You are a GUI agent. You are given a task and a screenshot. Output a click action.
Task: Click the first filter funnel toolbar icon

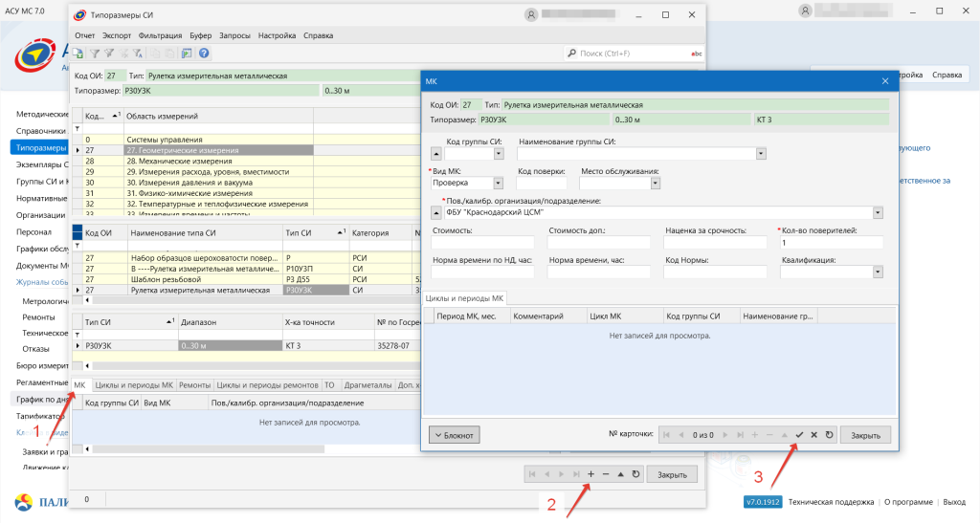tap(95, 54)
